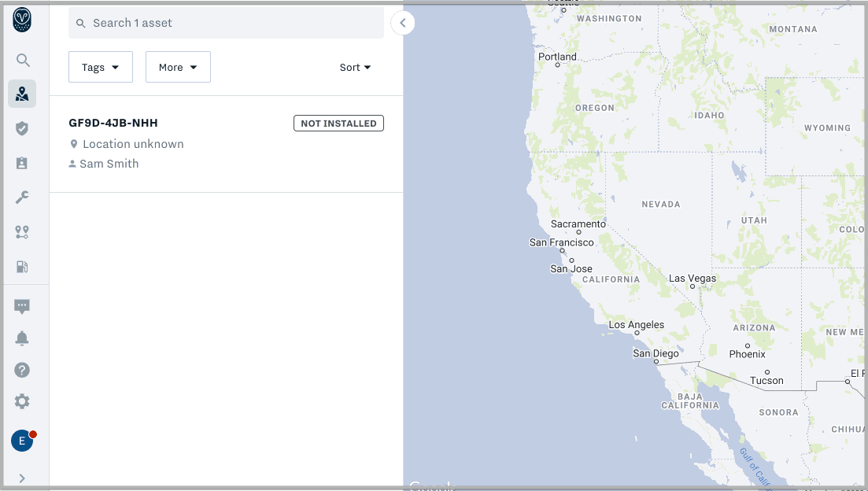Open the settings gear icon
868x491 pixels.
pos(22,401)
